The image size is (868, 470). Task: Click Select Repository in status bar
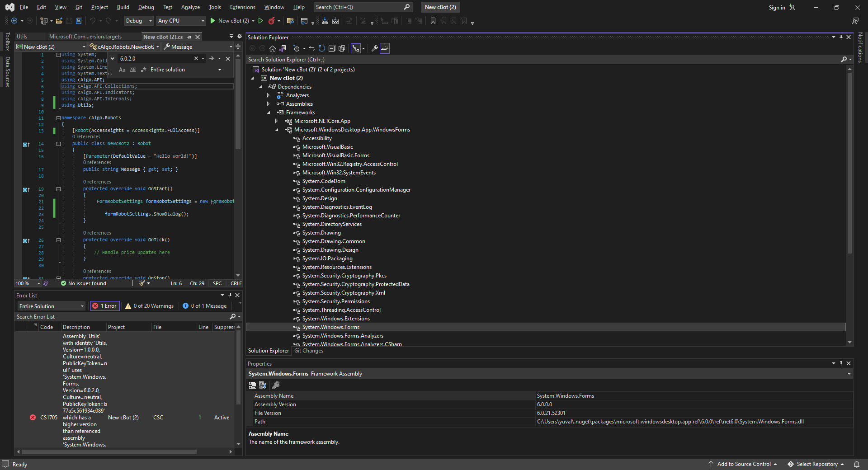tap(816, 464)
